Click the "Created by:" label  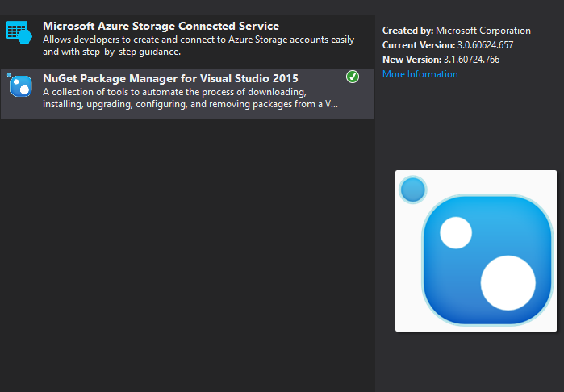tap(407, 31)
